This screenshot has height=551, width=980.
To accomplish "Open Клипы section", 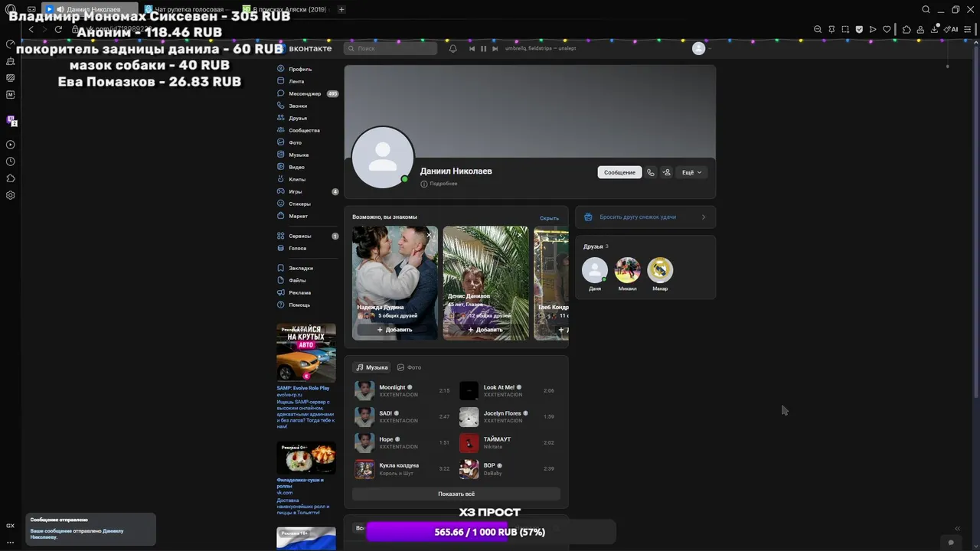I will pyautogui.click(x=292, y=179).
